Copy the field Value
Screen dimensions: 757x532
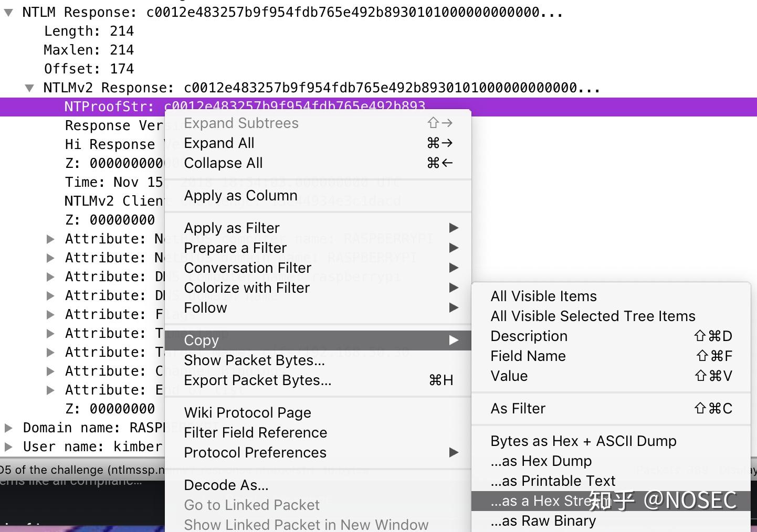(x=509, y=376)
